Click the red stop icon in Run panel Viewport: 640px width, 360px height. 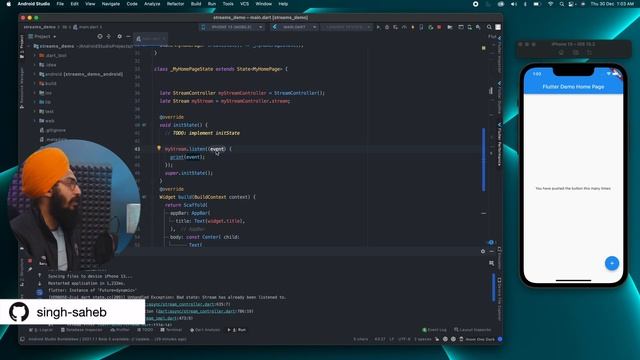pyautogui.click(x=30, y=261)
